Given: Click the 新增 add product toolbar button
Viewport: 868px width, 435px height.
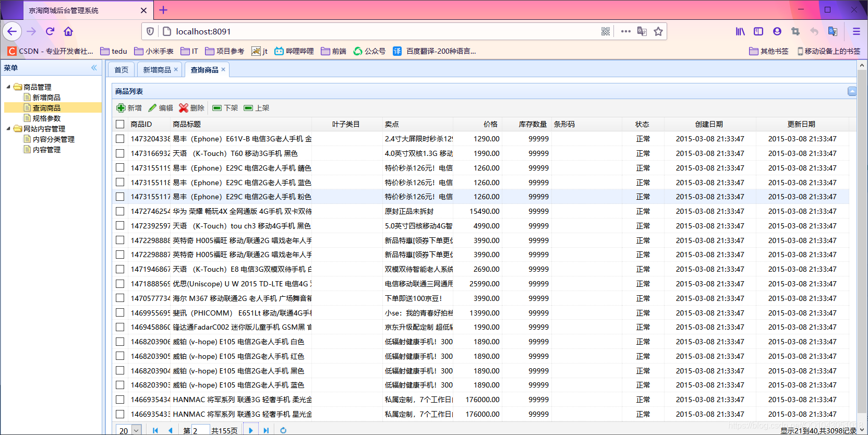Looking at the screenshot, I should pyautogui.click(x=129, y=108).
